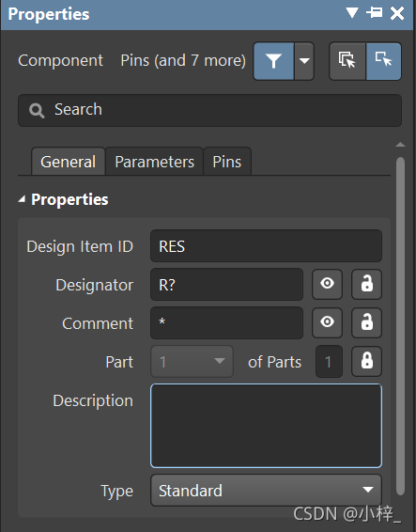Switch to the Pins tab
The height and width of the screenshot is (532, 416).
point(227,162)
